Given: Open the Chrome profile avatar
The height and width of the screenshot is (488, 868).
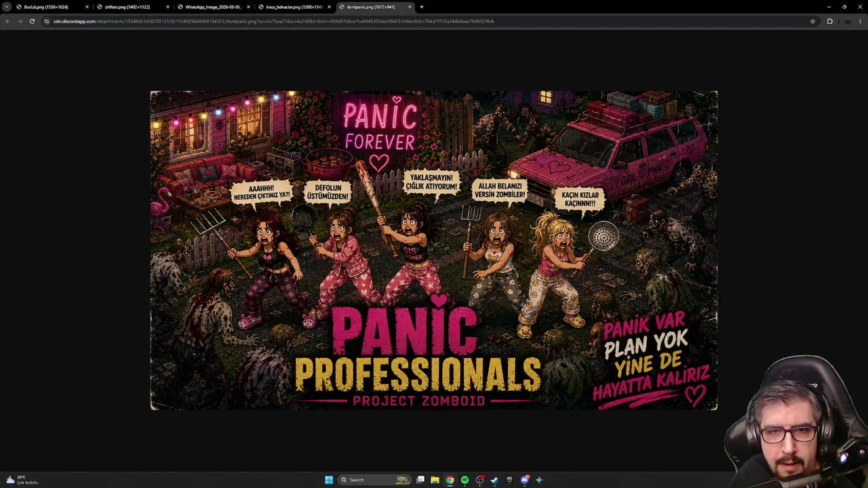Looking at the screenshot, I should [847, 21].
